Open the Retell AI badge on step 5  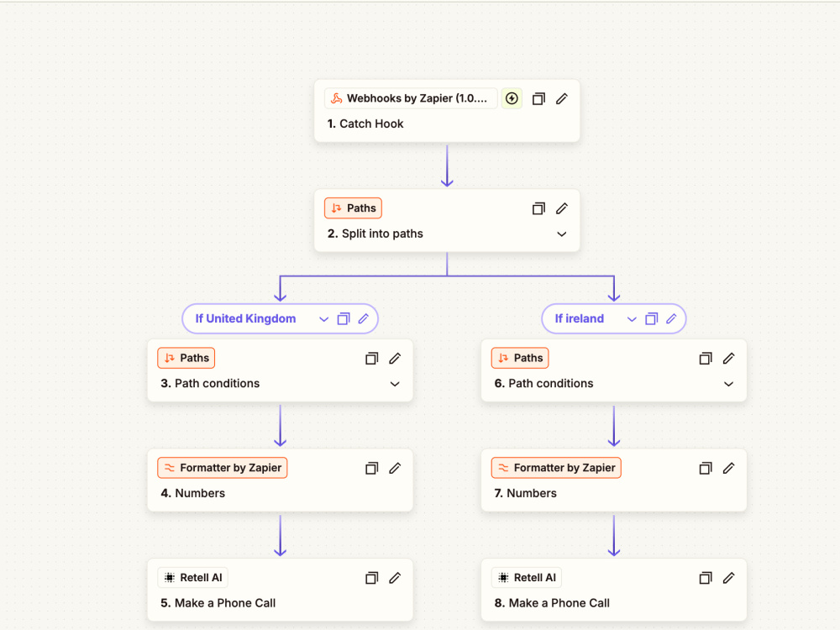193,578
